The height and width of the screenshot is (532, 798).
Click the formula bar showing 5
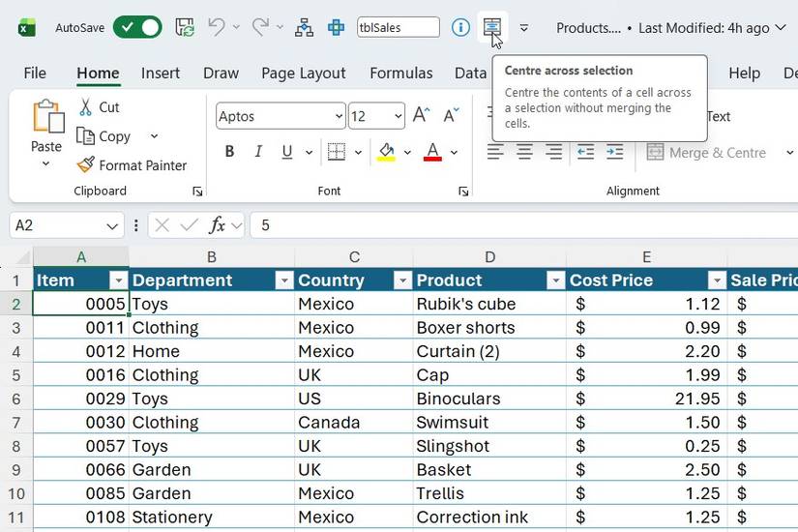coord(523,225)
